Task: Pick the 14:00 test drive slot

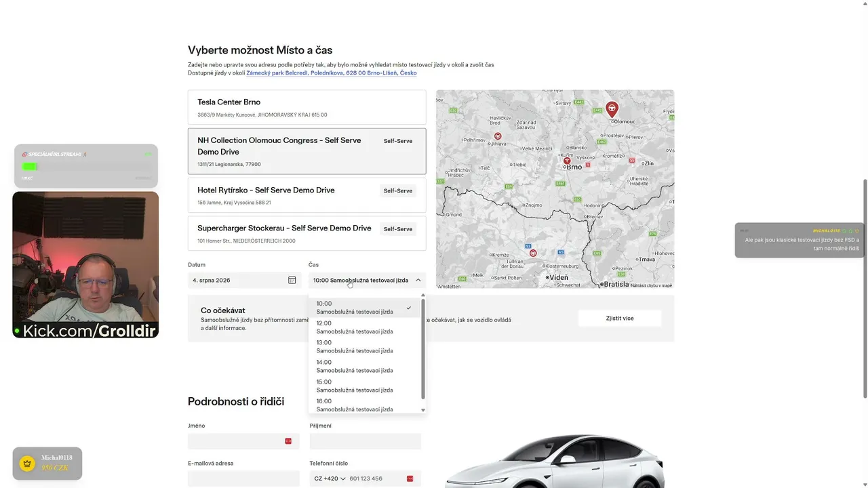Action: pos(365,366)
